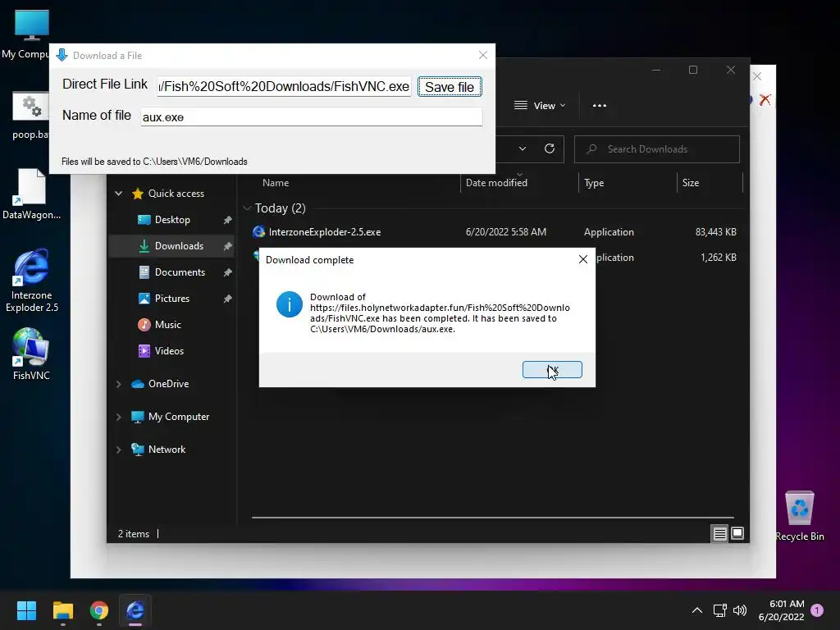Click the 1,262 KB size cell
The width and height of the screenshot is (840, 630).
(x=718, y=258)
